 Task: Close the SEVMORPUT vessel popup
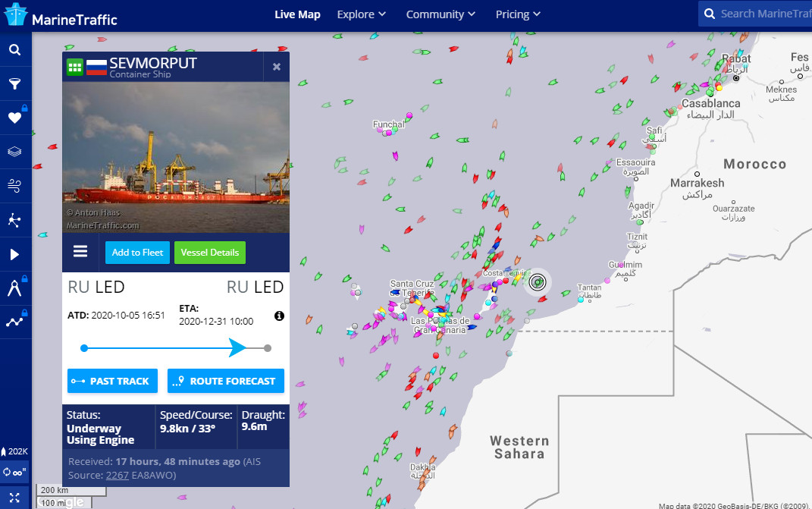277,67
